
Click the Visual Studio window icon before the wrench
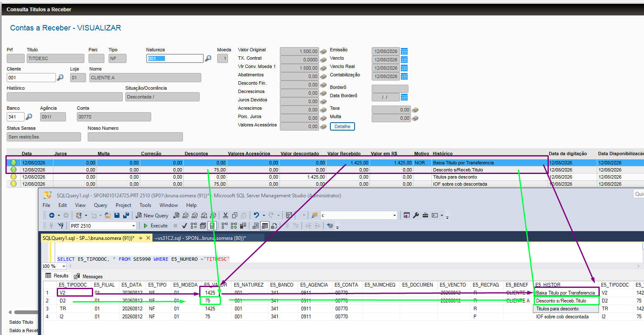pos(406,215)
